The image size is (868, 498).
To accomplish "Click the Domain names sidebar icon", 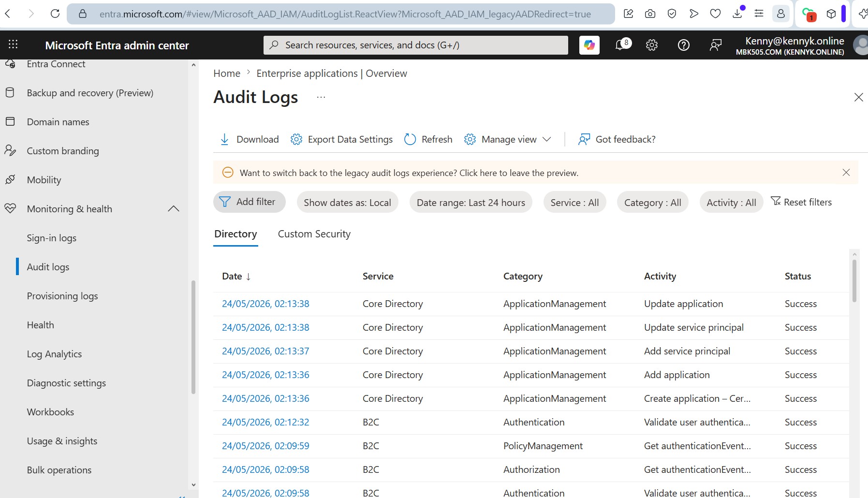I will 10,121.
